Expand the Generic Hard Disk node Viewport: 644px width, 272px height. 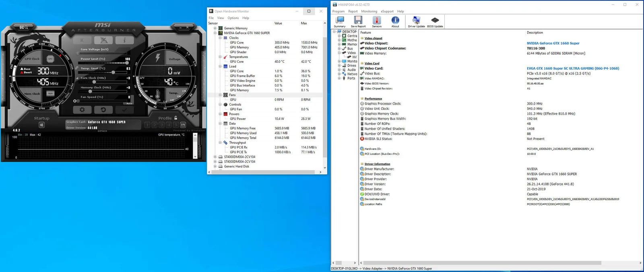click(215, 166)
